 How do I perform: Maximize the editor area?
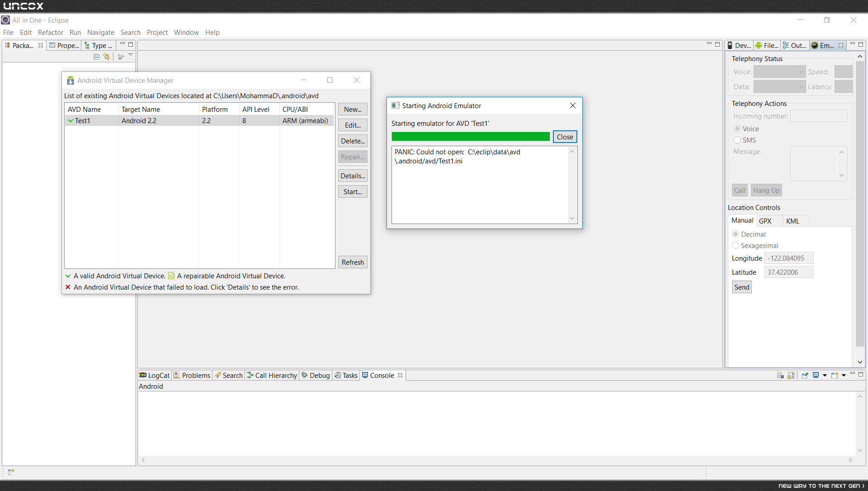click(x=717, y=44)
